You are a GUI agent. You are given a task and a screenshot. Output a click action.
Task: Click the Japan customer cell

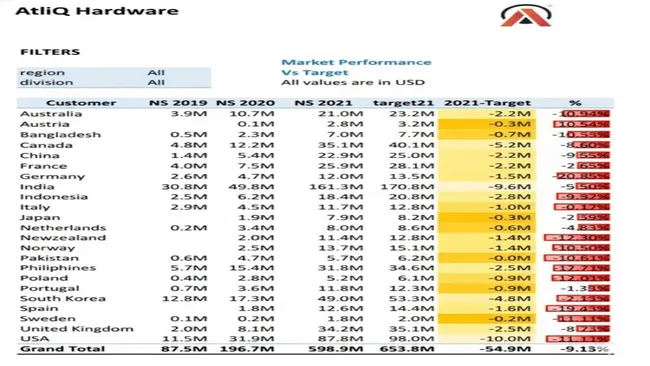pos(40,217)
